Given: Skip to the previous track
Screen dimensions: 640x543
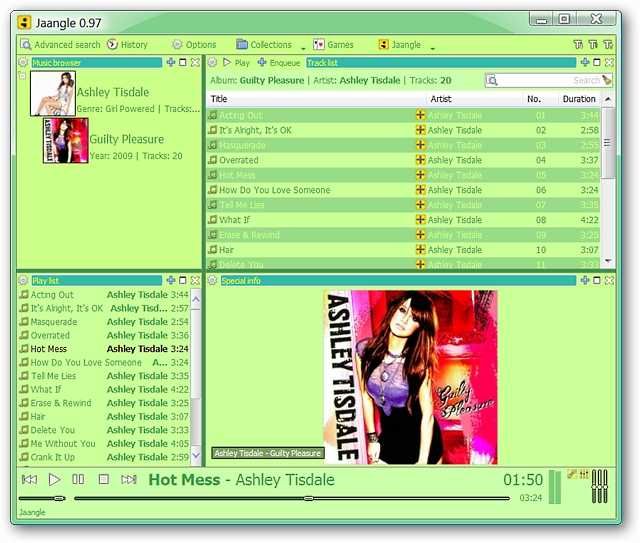Looking at the screenshot, I should coord(29,479).
